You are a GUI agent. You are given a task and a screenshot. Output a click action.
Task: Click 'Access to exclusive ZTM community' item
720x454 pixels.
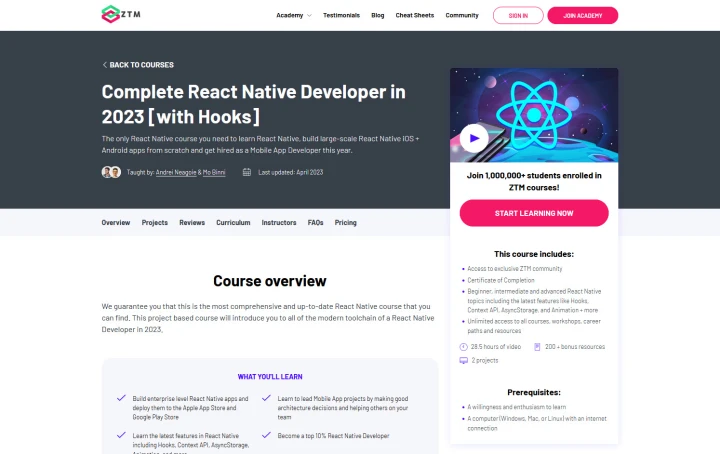click(x=515, y=269)
